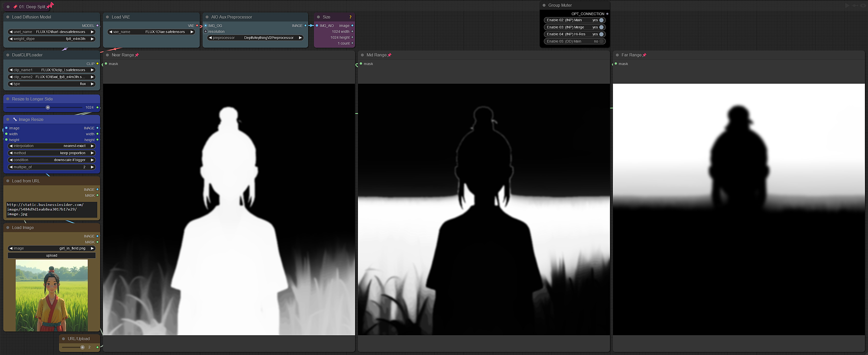
Task: Click the AIO Aux Preprocessor IMAGE output dot
Action: tap(305, 26)
